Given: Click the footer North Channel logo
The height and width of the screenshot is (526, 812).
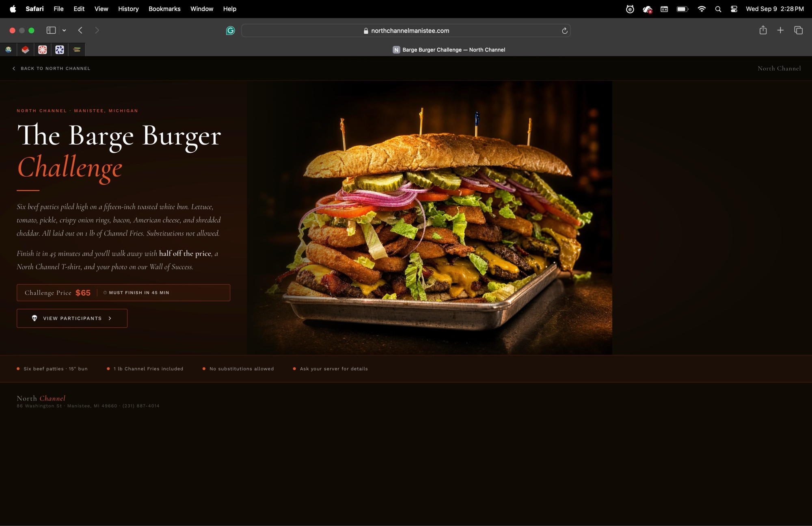Looking at the screenshot, I should pyautogui.click(x=41, y=398).
